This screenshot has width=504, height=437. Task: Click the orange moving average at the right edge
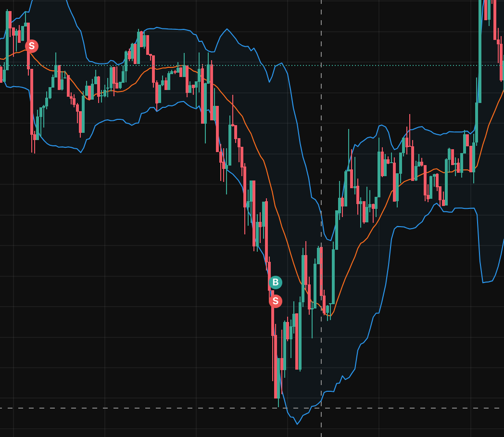[x=502, y=92]
